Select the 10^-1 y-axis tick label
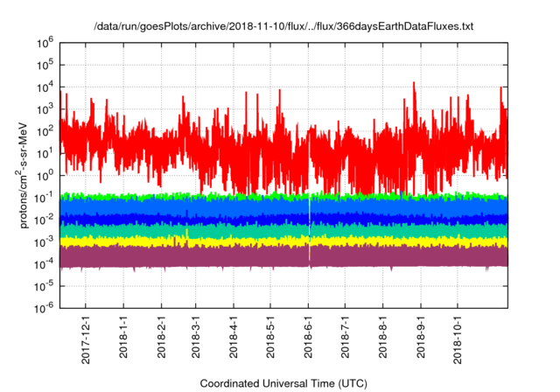The height and width of the screenshot is (392, 560). click(44, 199)
